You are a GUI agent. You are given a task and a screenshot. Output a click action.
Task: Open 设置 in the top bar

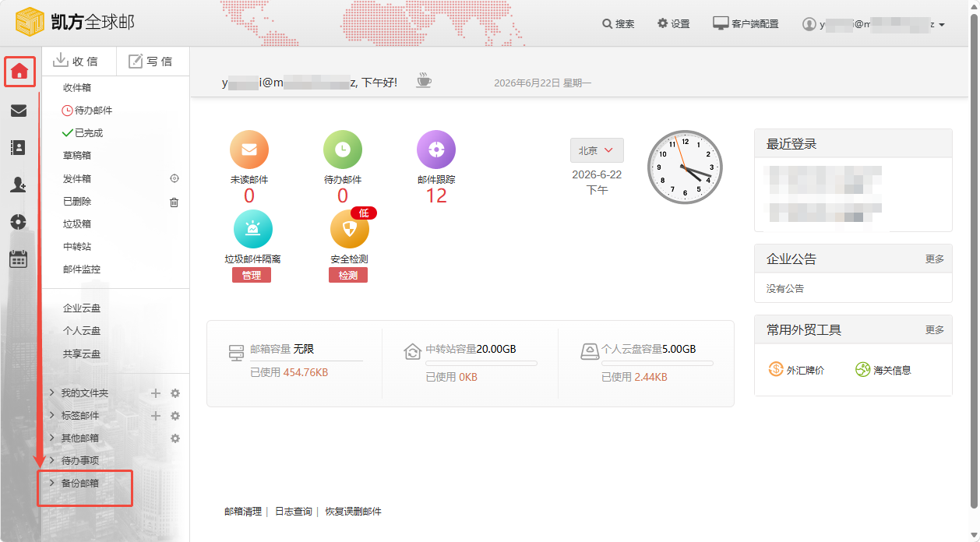coord(674,24)
